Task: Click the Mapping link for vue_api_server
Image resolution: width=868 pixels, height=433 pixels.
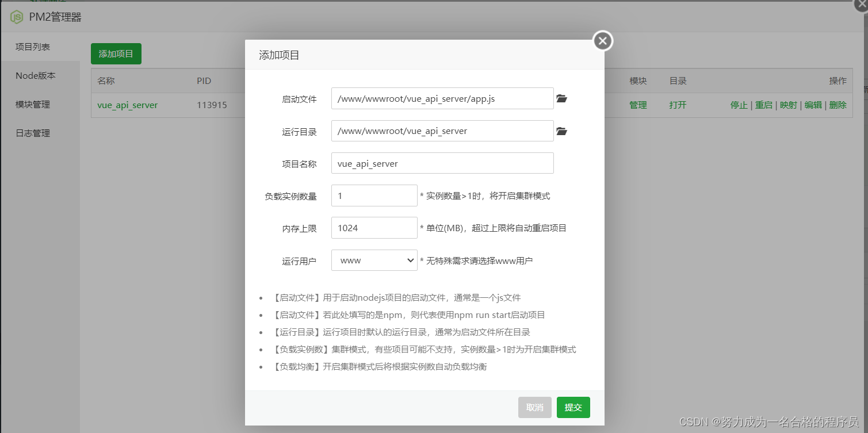Action: (x=789, y=105)
